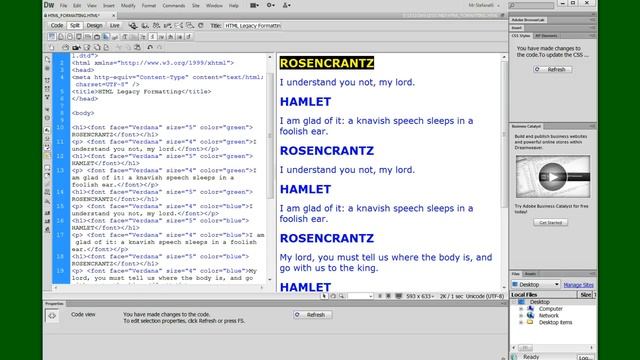Play the Business Catalyst video thumbnail

553,177
